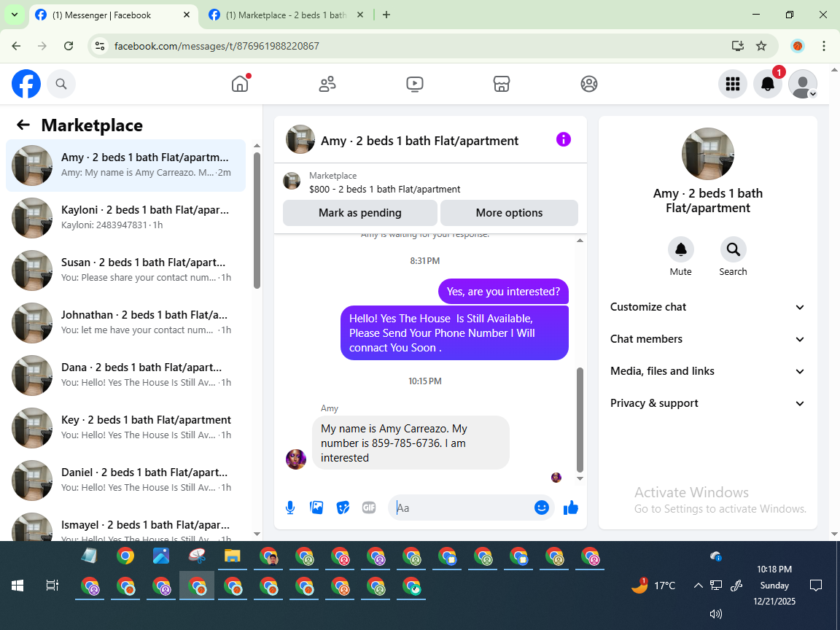Click the chat messages scrollbar
Screen dimensions: 840x630
(580, 419)
